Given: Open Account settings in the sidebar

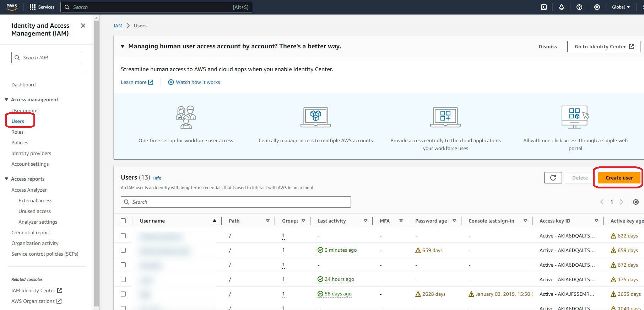Looking at the screenshot, I should 30,164.
